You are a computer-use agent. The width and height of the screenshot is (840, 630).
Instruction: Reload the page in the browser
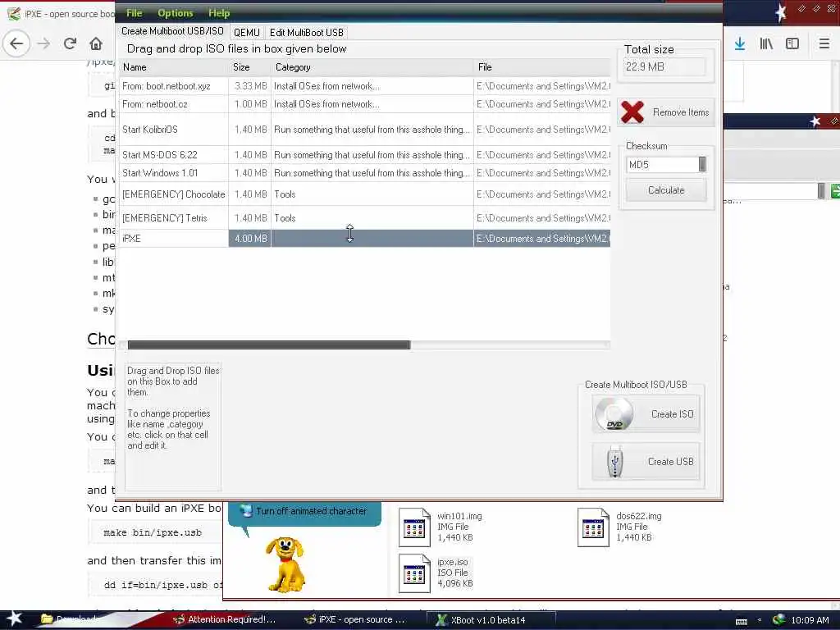(x=70, y=43)
